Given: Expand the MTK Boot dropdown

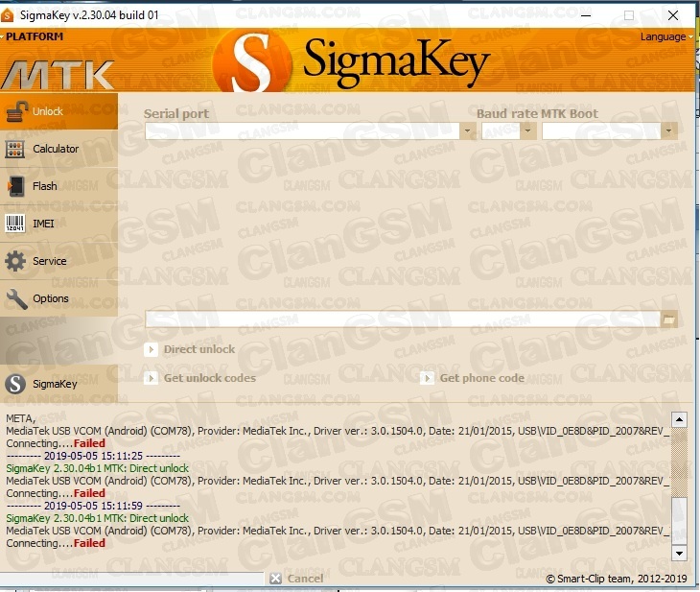Looking at the screenshot, I should click(x=668, y=130).
